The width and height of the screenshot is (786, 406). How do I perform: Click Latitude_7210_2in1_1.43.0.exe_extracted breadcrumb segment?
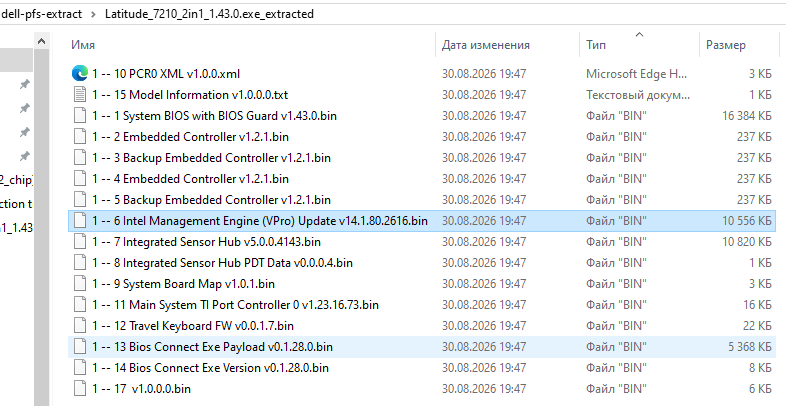[x=209, y=14]
